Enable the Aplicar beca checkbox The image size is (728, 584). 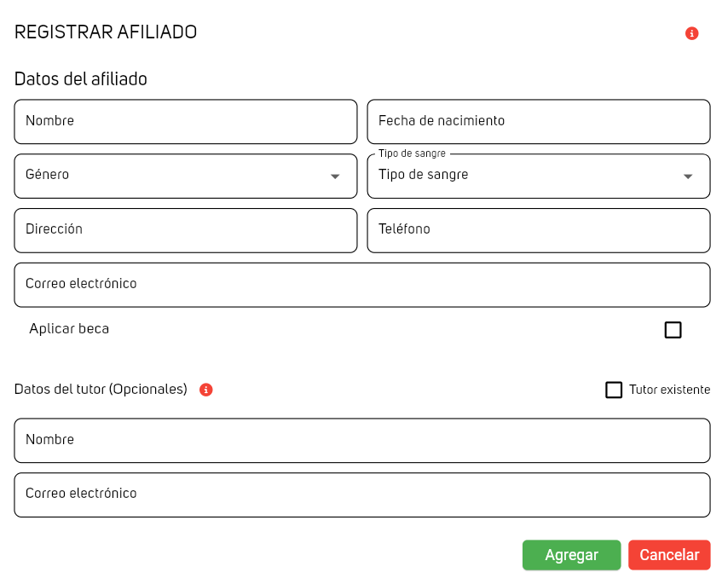pyautogui.click(x=673, y=330)
